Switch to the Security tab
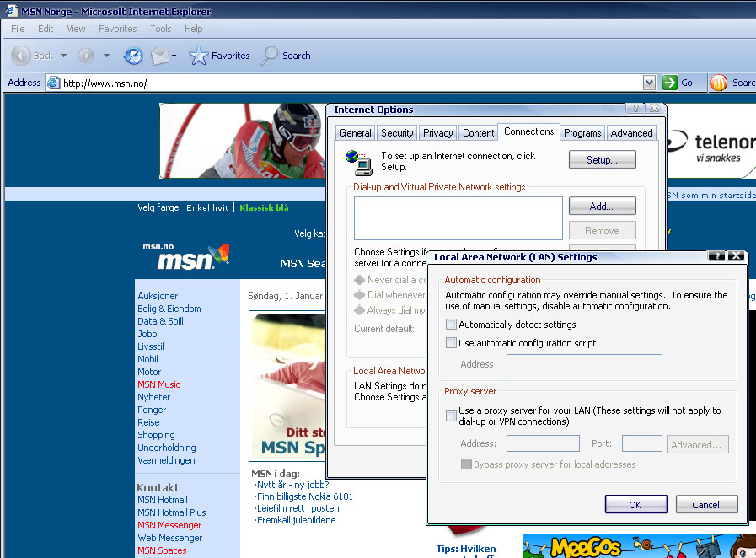 click(397, 133)
